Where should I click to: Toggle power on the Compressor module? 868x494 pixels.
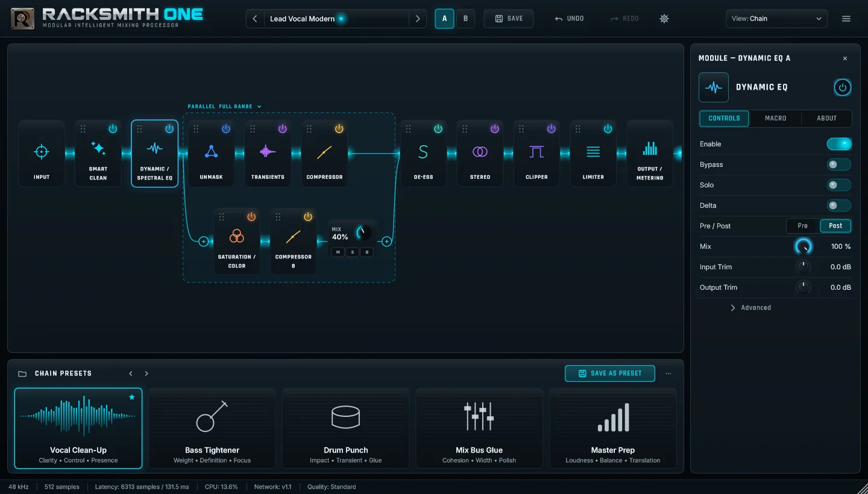coord(339,129)
